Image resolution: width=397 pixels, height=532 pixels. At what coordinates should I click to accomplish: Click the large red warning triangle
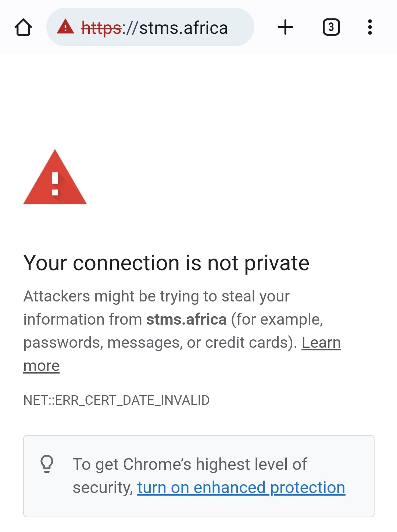[x=55, y=179]
